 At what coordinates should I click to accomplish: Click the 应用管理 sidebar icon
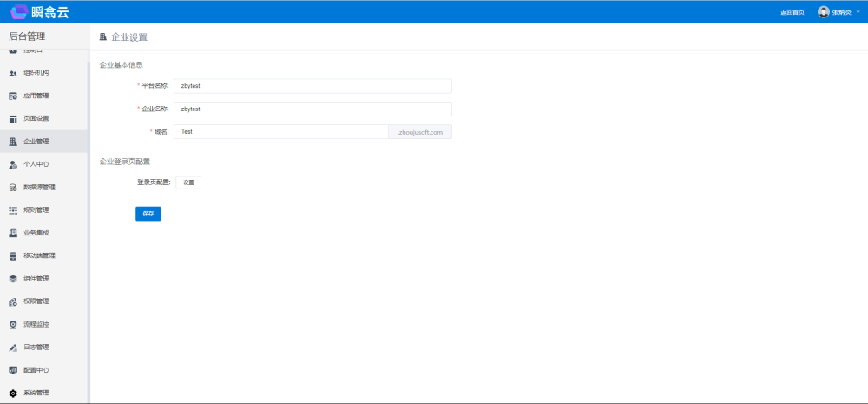(13, 96)
